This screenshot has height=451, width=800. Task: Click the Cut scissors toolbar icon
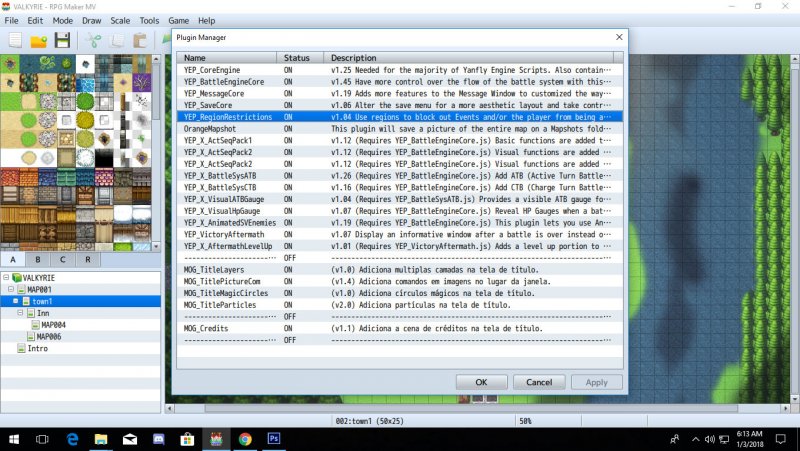[94, 40]
